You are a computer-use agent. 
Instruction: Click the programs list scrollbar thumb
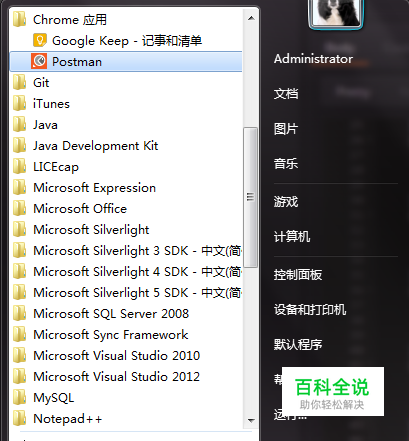coord(250,197)
